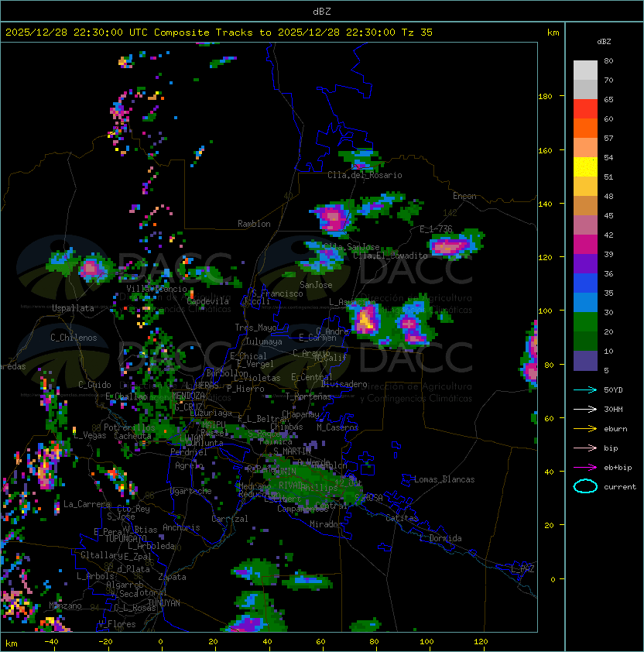Click the yellow eburn arrow in legend
Viewport: 644px width, 652px height.
coord(585,429)
